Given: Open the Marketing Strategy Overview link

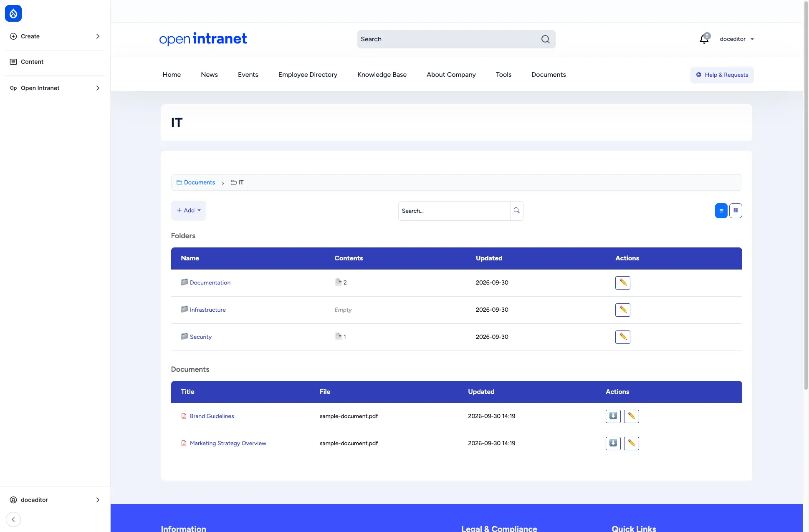Looking at the screenshot, I should pos(228,444).
